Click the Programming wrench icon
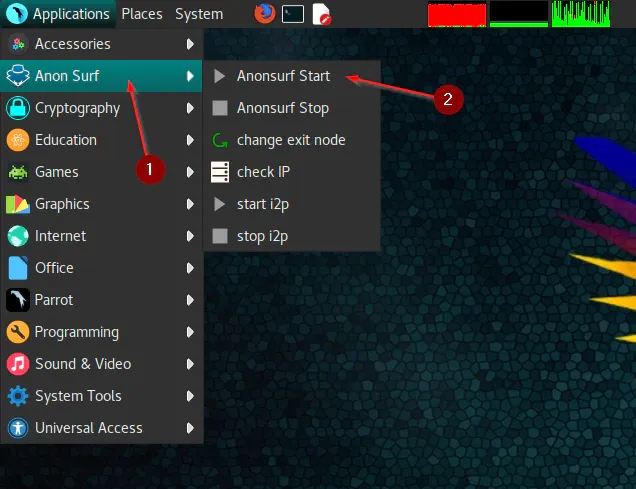The width and height of the screenshot is (636, 489). (18, 332)
